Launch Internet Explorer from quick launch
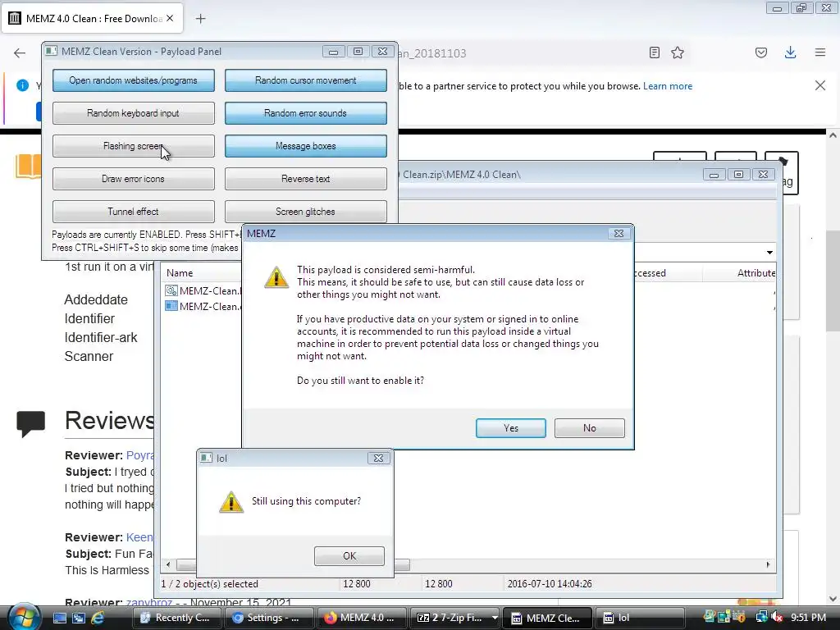This screenshot has width=840, height=630. coord(98,618)
